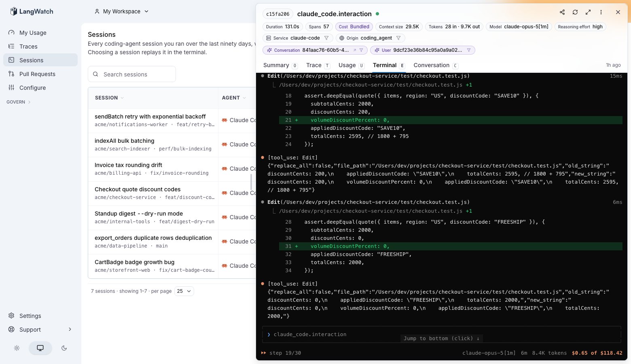The width and height of the screenshot is (631, 364).
Task: Click the Reasoning effort high chip
Action: 580,27
